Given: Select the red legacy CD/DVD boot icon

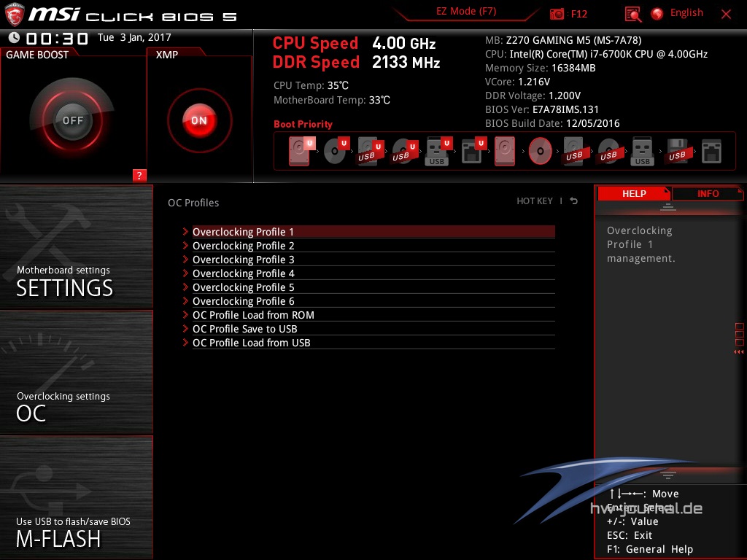Looking at the screenshot, I should point(541,151).
